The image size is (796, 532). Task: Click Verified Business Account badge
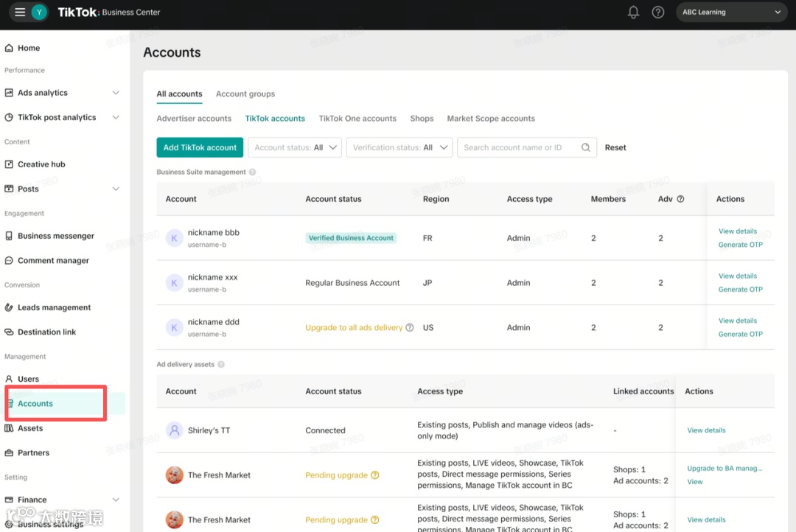[x=351, y=238]
